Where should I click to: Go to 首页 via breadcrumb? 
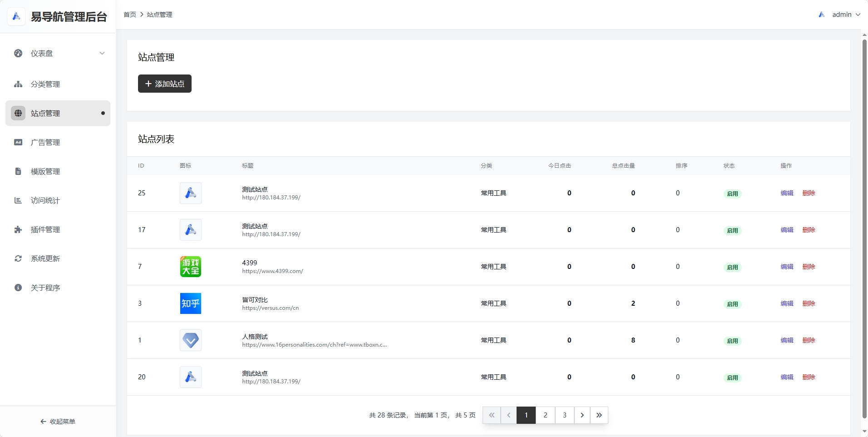point(130,15)
